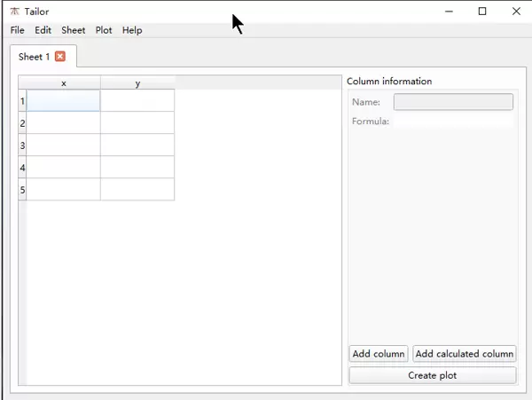Viewport: 532px width, 400px height.
Task: Open the File menu
Action: pyautogui.click(x=18, y=30)
